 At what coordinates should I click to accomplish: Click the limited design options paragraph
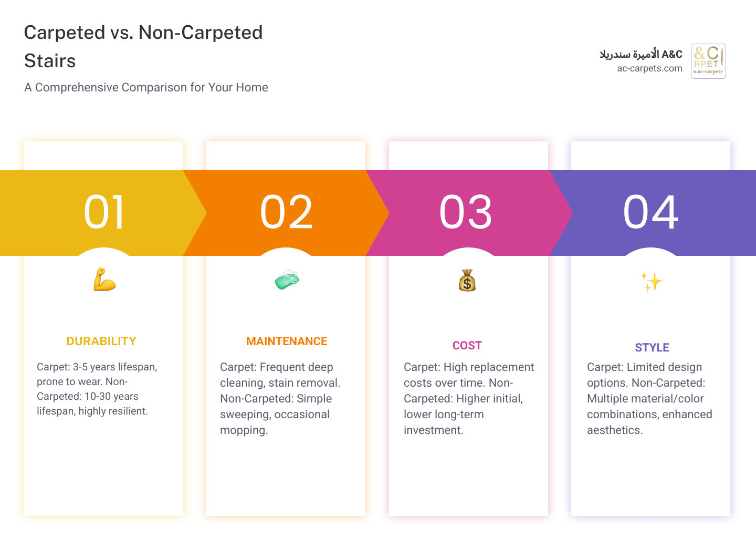tap(649, 398)
